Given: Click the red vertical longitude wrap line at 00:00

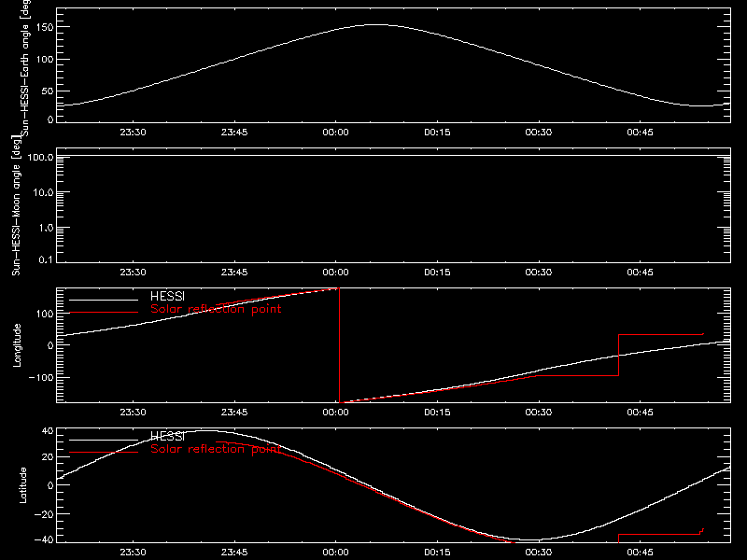Looking at the screenshot, I should coord(339,345).
